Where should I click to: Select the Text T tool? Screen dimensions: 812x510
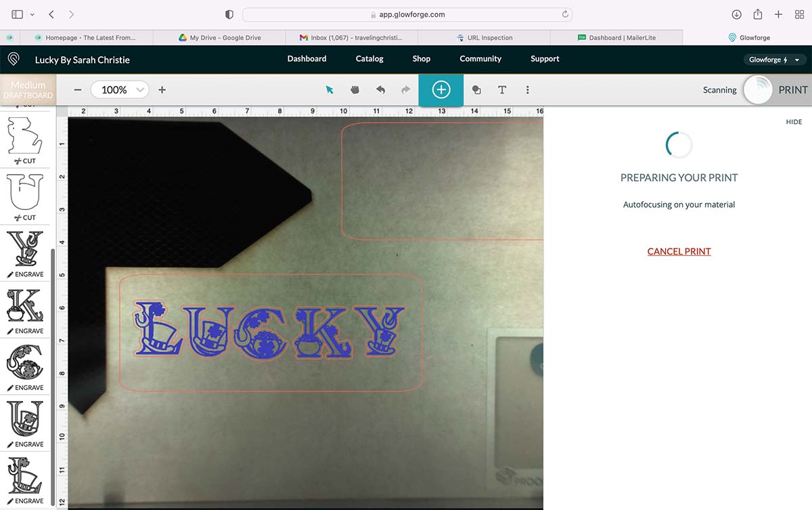tap(502, 90)
